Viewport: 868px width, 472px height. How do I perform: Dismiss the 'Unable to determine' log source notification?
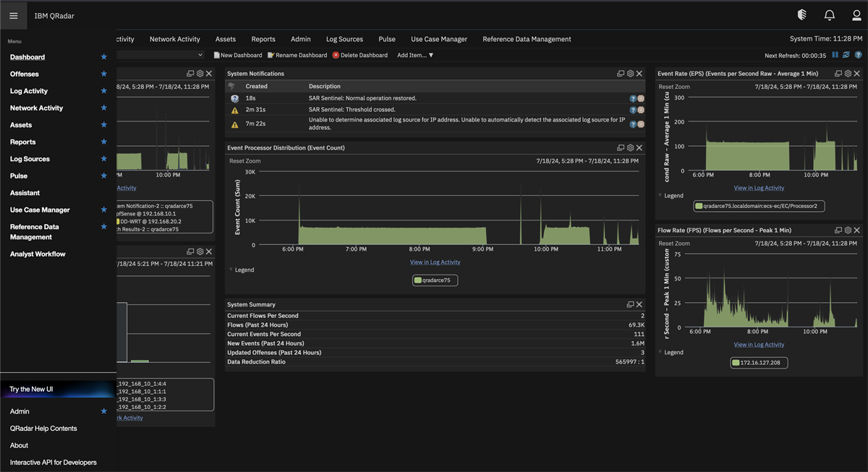point(641,124)
